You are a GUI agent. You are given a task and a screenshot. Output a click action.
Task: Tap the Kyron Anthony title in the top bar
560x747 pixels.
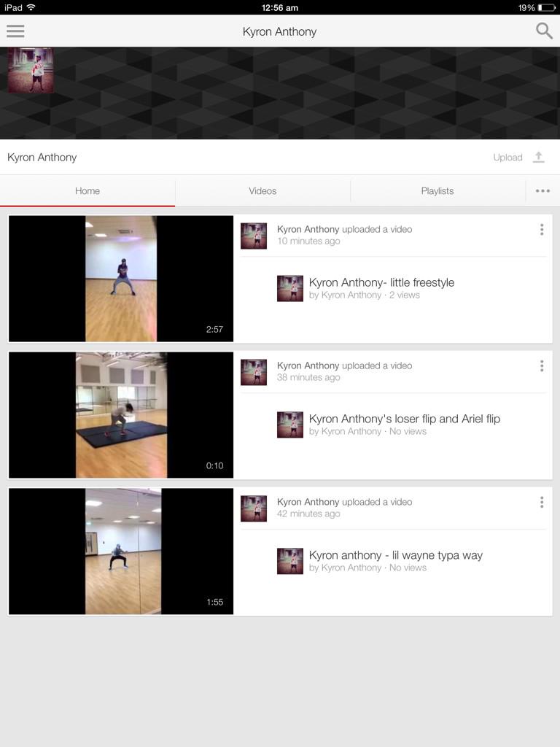coord(279,31)
